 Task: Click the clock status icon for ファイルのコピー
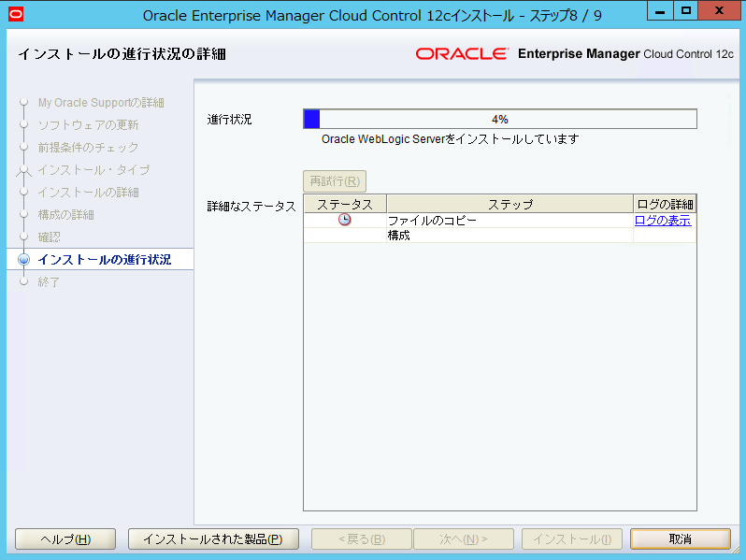pyautogui.click(x=344, y=220)
